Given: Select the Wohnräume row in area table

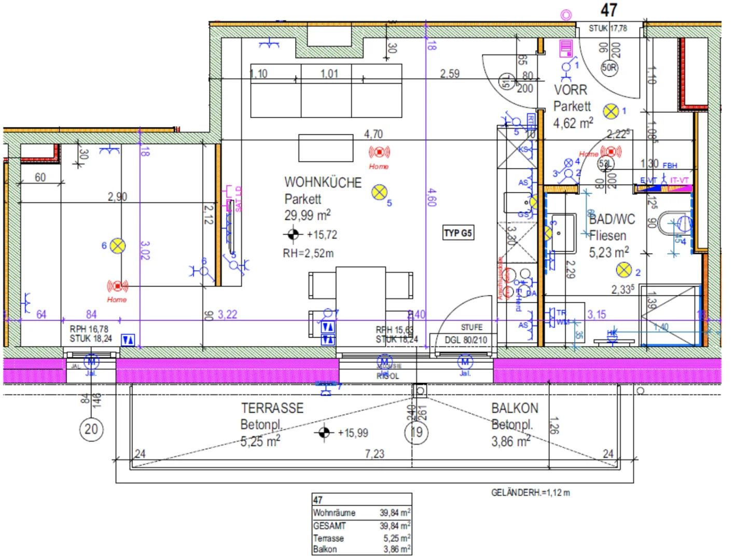Looking at the screenshot, I should [x=362, y=512].
